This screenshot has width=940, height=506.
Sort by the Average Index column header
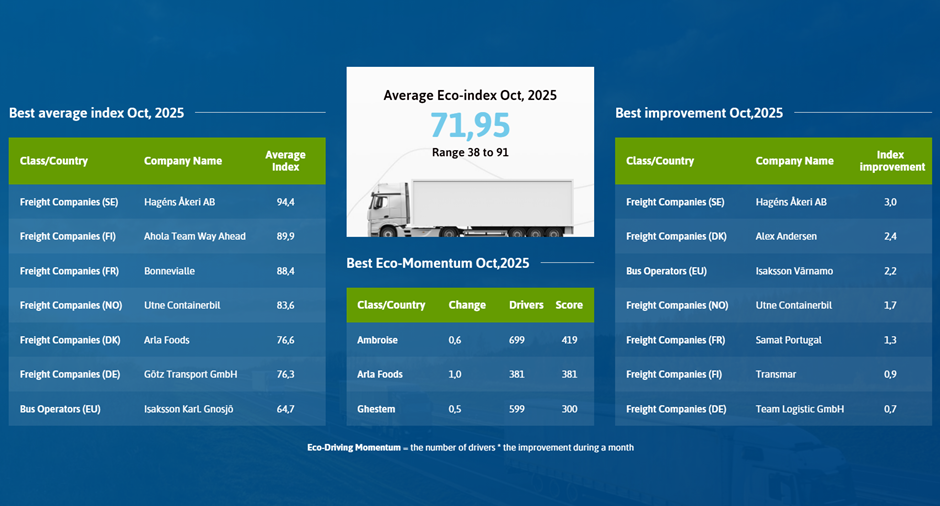285,161
